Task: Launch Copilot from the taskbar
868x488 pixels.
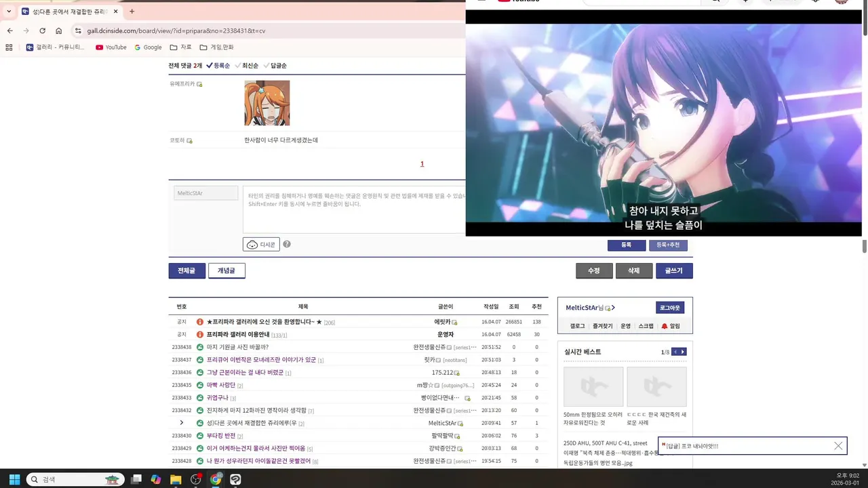Action: pos(156,479)
